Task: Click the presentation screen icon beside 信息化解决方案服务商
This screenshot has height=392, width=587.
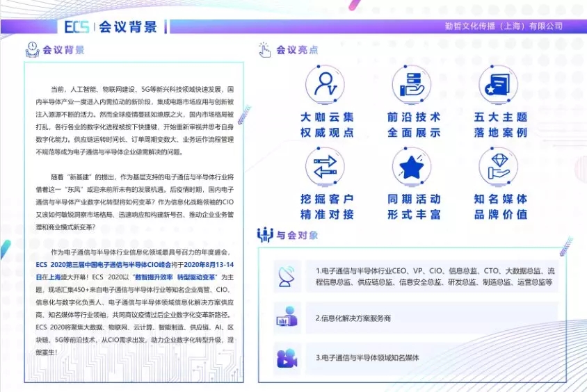Action: [x=284, y=318]
